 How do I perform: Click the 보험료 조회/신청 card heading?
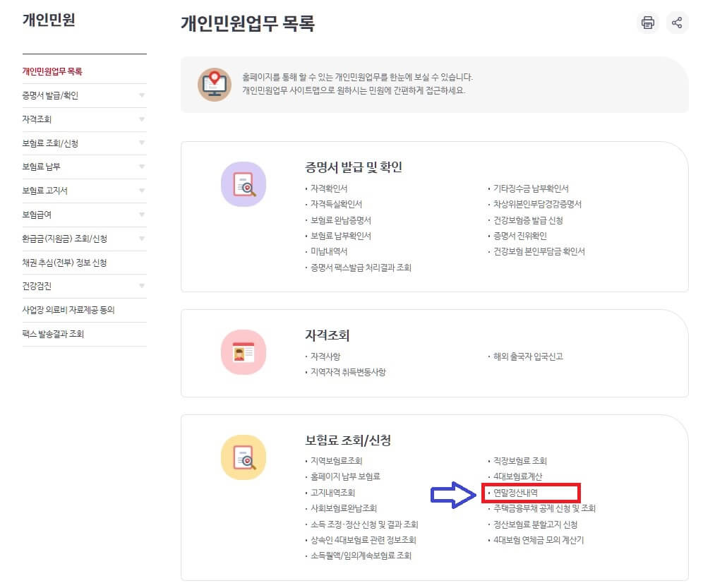point(348,440)
